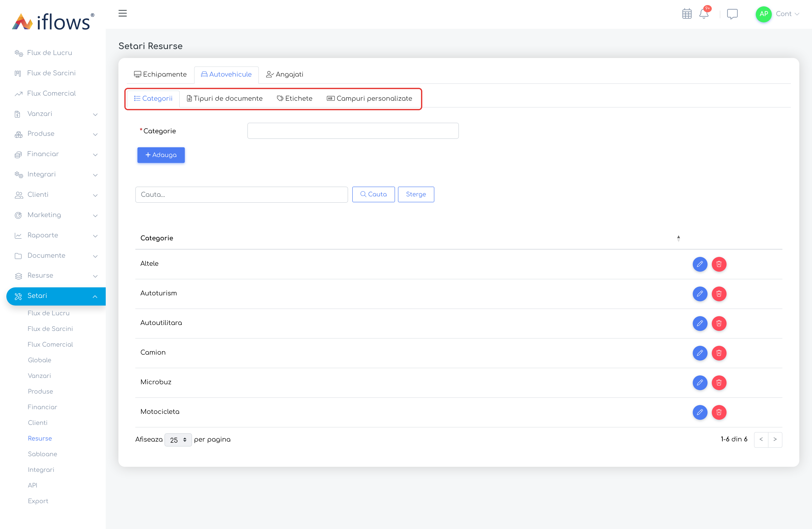The width and height of the screenshot is (812, 529).
Task: Open the chat messages icon
Action: point(732,14)
